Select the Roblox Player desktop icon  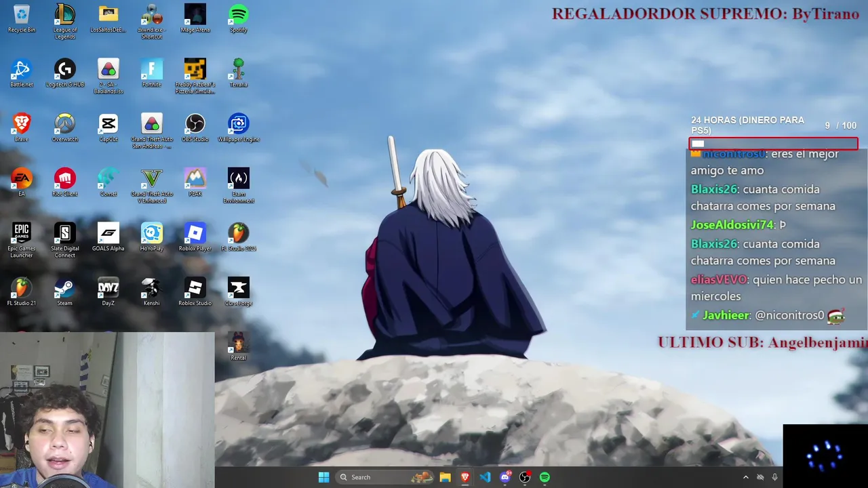coord(195,237)
